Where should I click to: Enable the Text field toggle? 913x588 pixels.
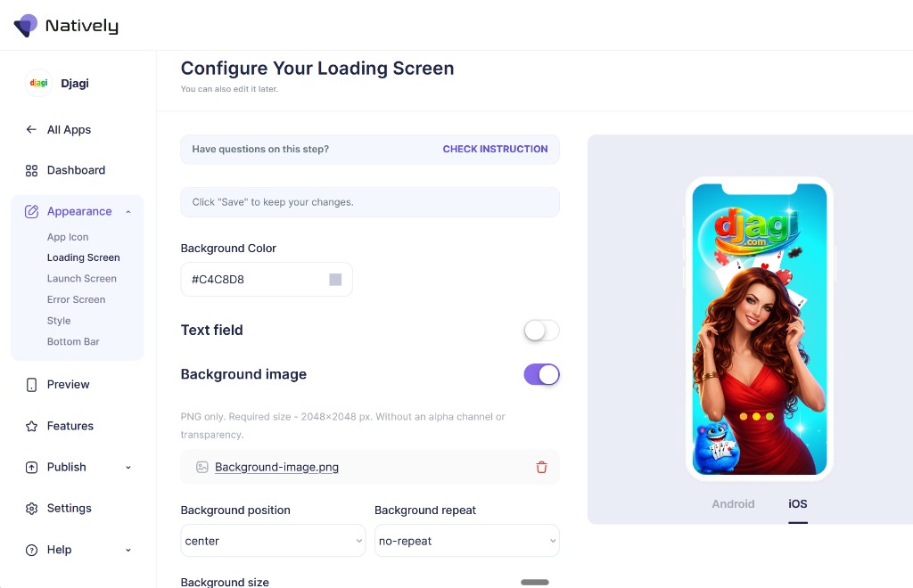pyautogui.click(x=541, y=331)
